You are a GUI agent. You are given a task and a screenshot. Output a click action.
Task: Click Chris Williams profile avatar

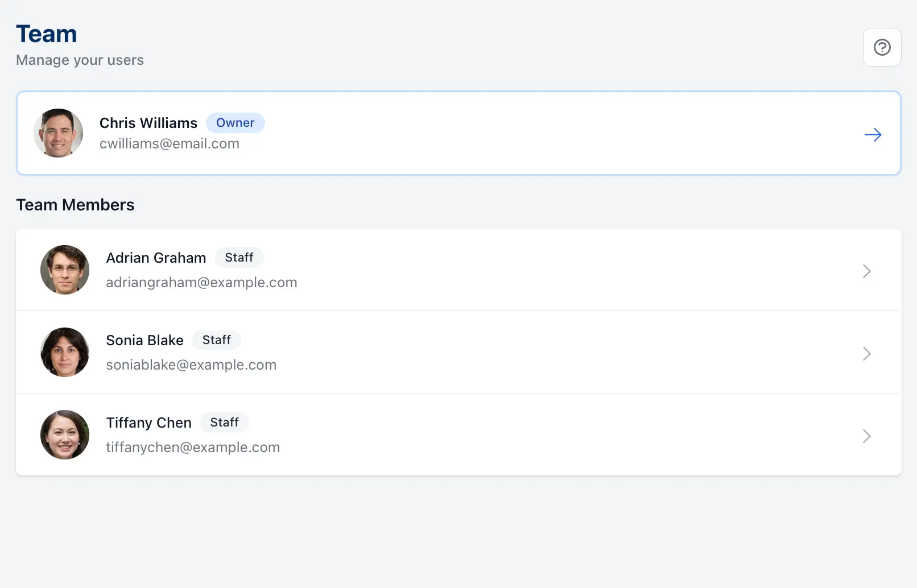pos(58,133)
